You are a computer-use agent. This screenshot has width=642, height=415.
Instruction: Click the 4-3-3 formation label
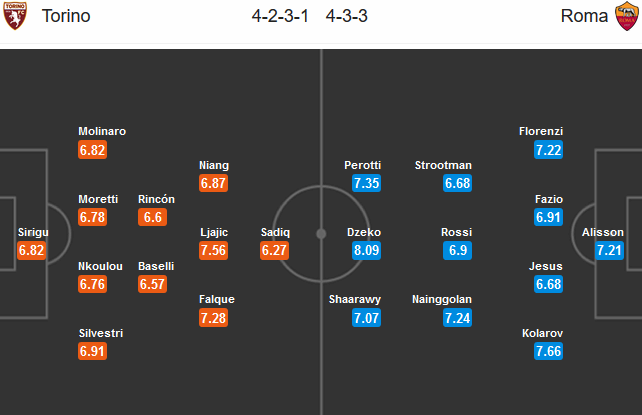click(347, 16)
